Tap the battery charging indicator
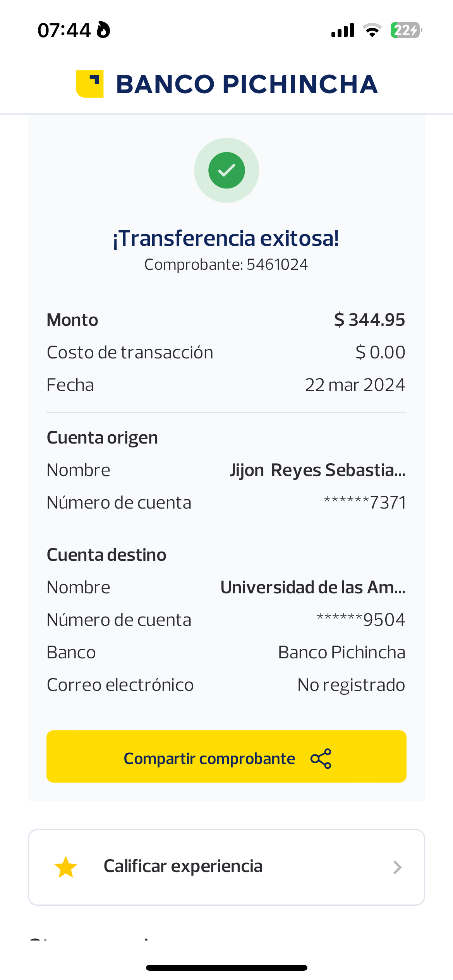The image size is (453, 980). (x=406, y=30)
